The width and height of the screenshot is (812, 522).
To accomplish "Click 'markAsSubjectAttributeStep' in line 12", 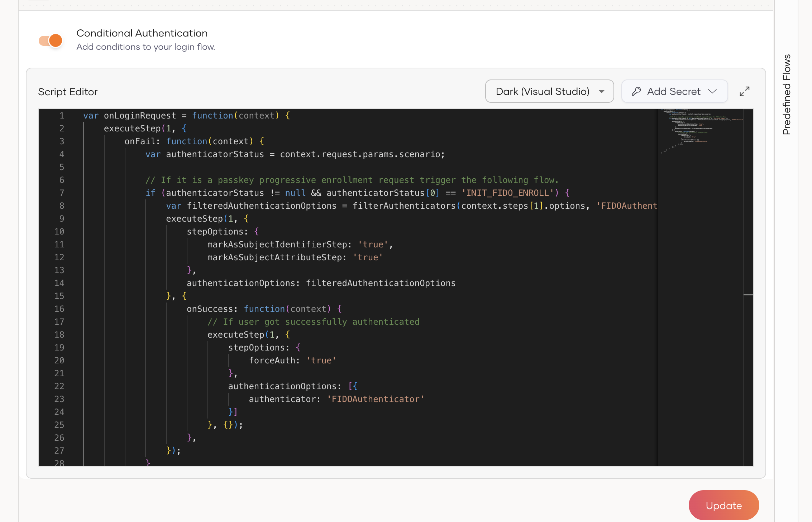I will (274, 257).
